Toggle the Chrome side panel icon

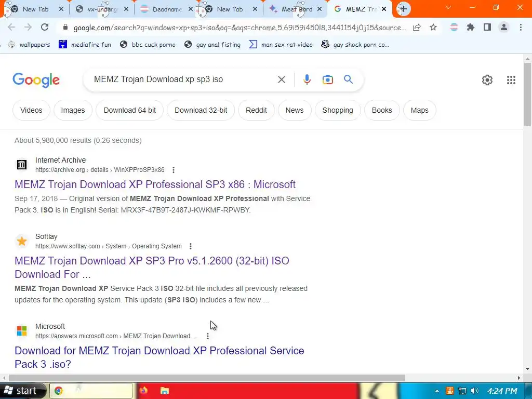[487, 27]
